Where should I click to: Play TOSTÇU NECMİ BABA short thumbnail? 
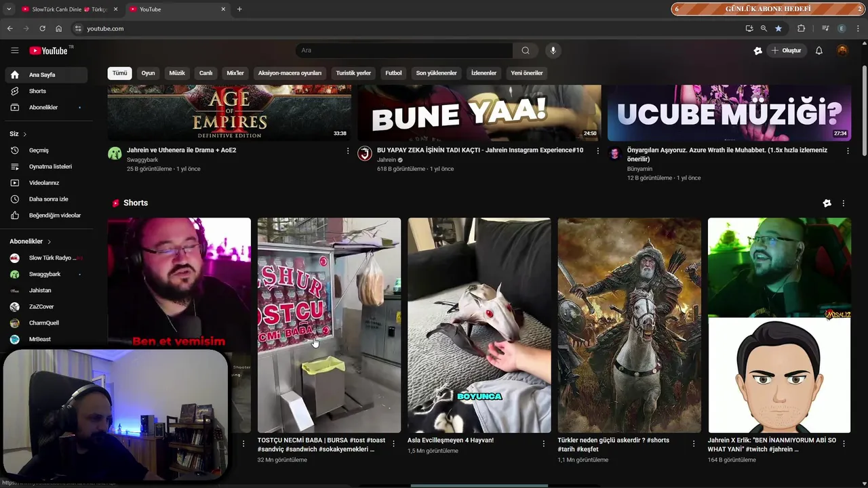pos(329,325)
